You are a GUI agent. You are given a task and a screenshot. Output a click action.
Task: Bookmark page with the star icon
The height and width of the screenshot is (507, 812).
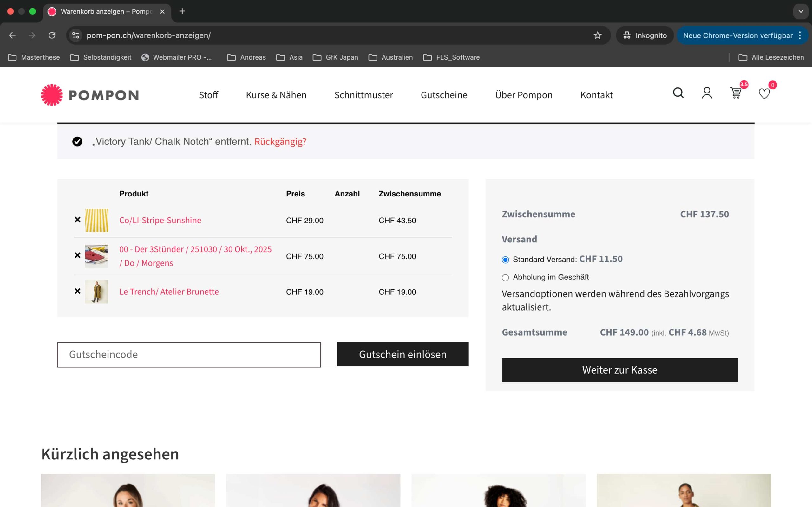(597, 35)
